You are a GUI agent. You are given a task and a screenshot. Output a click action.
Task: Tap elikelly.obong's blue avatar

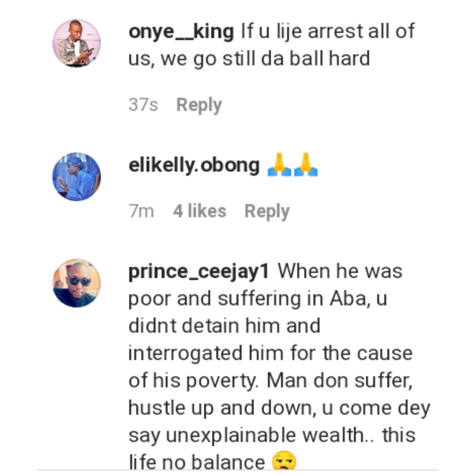click(76, 177)
